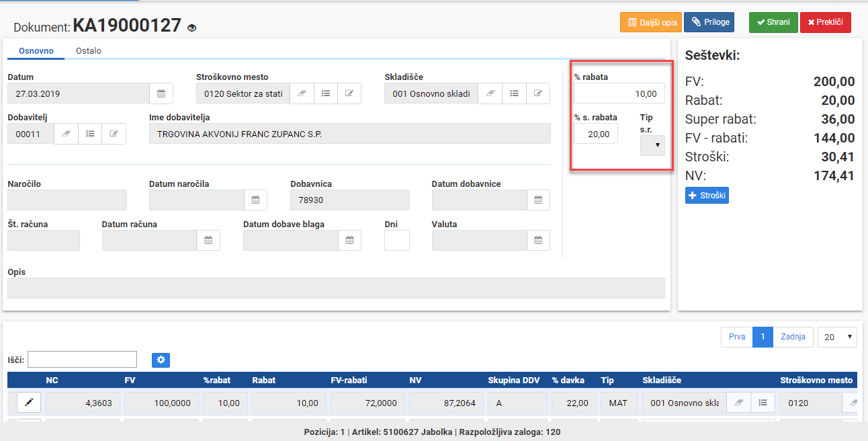Click the pencil edit icon in first row
868x441 pixels.
pyautogui.click(x=29, y=403)
